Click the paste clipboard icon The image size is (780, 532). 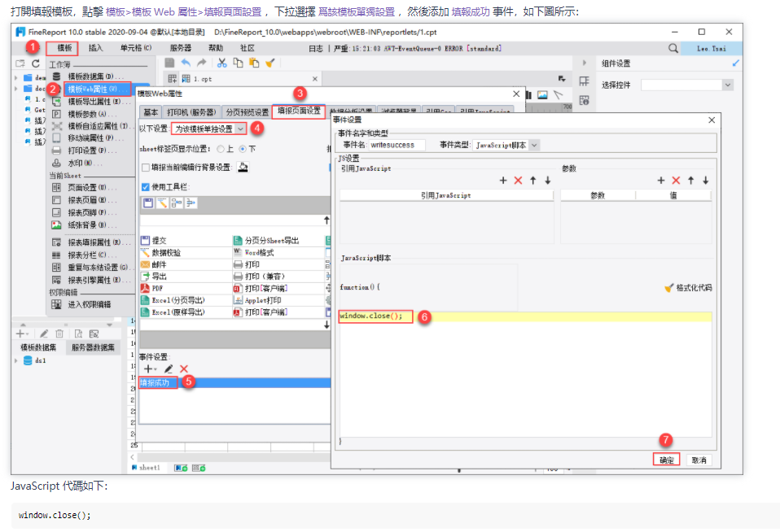coord(254,63)
